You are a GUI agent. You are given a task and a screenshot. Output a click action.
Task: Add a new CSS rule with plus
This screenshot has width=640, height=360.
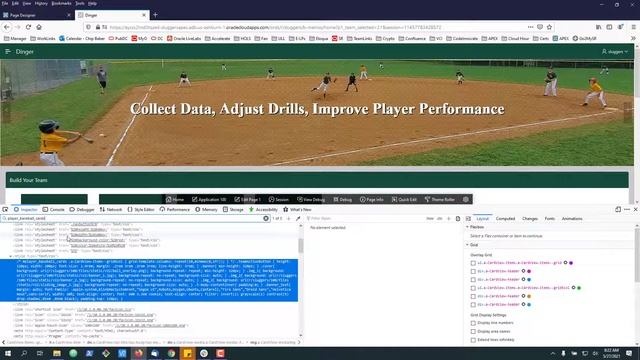click(x=449, y=219)
